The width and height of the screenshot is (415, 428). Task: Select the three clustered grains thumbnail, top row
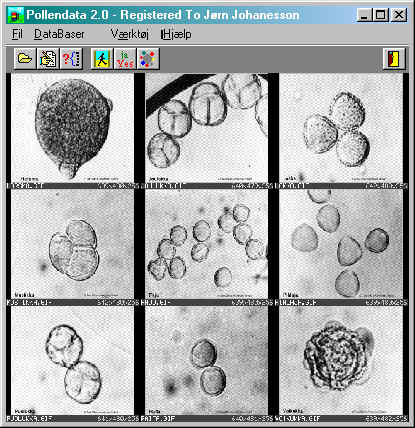(341, 128)
